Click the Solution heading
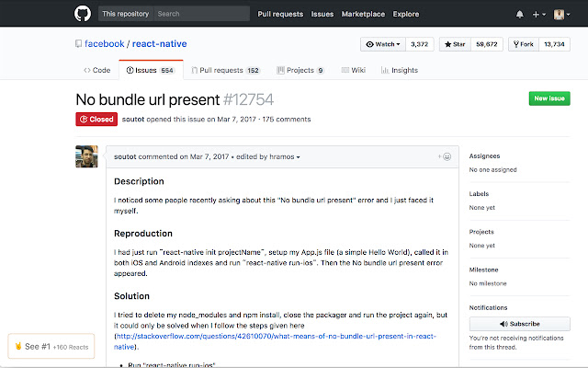 pos(131,296)
